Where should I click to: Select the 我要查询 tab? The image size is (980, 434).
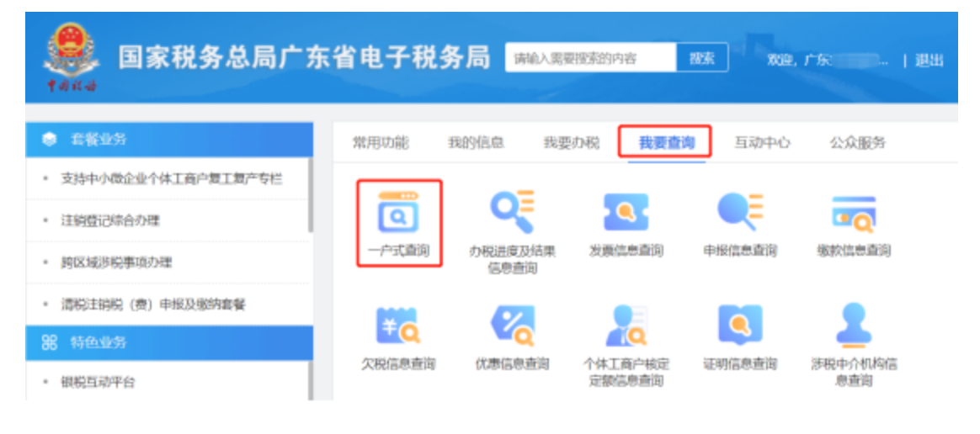(666, 143)
